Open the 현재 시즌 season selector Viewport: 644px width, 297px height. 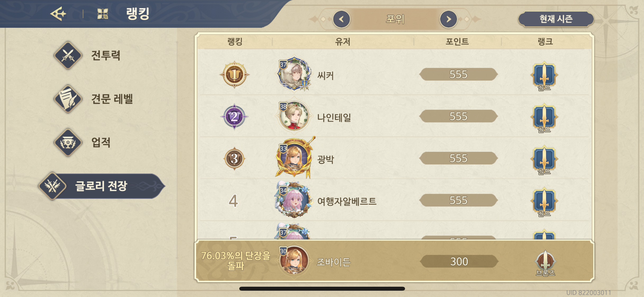556,19
